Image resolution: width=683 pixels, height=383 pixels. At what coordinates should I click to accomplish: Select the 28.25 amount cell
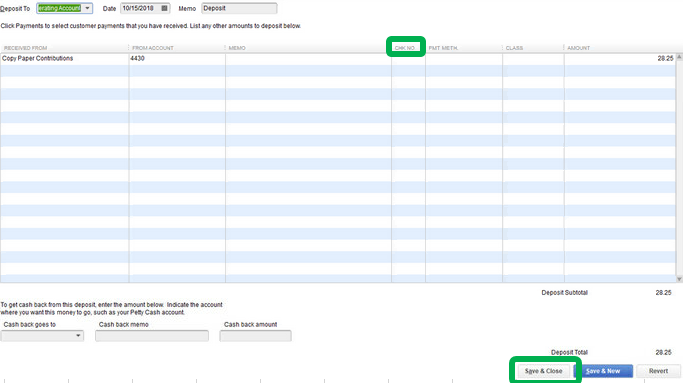coord(620,59)
